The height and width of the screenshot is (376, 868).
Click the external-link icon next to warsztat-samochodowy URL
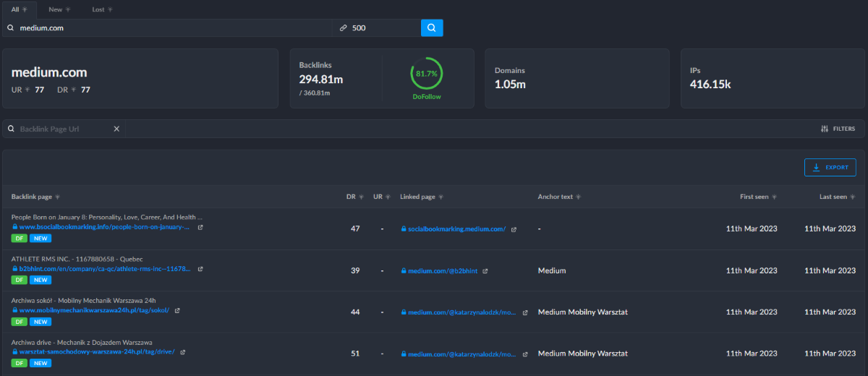click(x=182, y=352)
